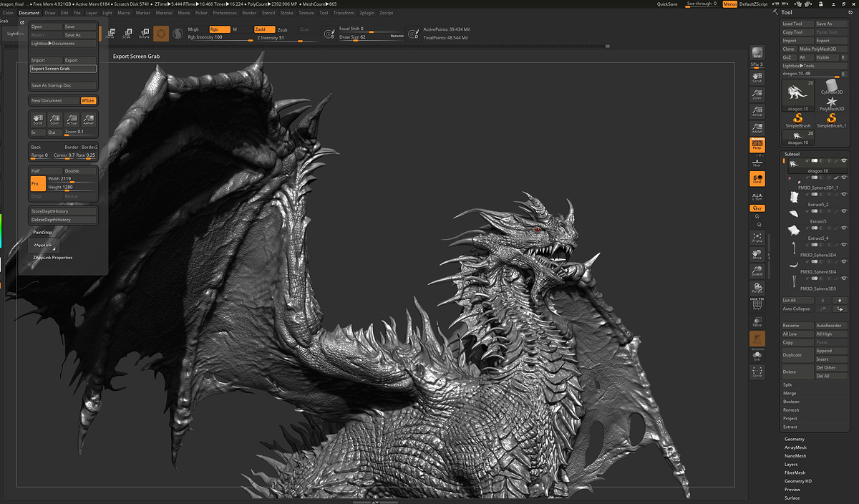
Task: Click Make PolyMesh3D button
Action: point(822,49)
